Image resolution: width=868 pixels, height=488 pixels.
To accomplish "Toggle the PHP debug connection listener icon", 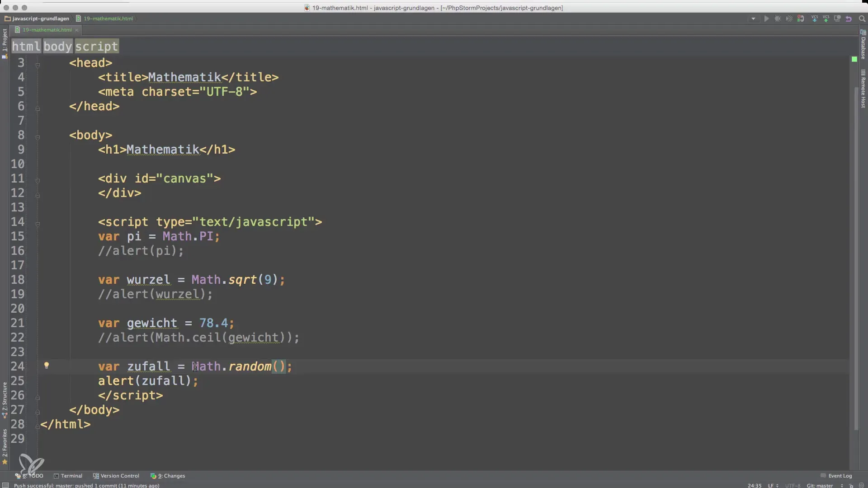I will [x=801, y=19].
